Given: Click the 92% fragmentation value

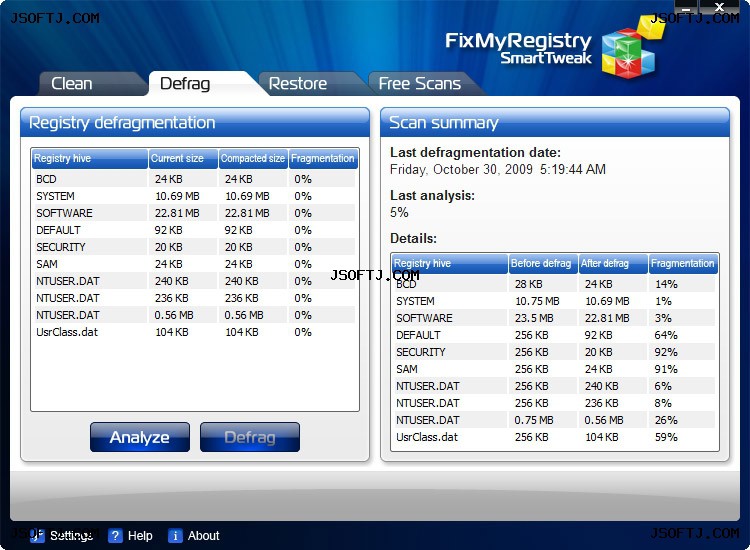Looking at the screenshot, I should point(666,352).
